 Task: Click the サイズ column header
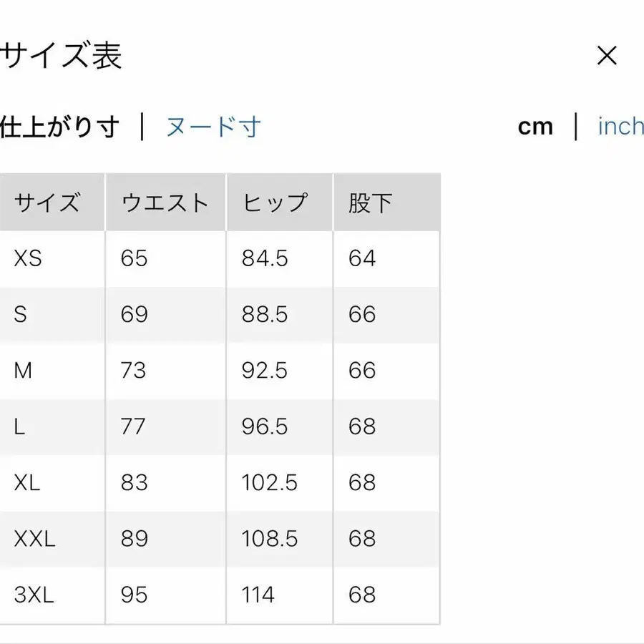(47, 202)
